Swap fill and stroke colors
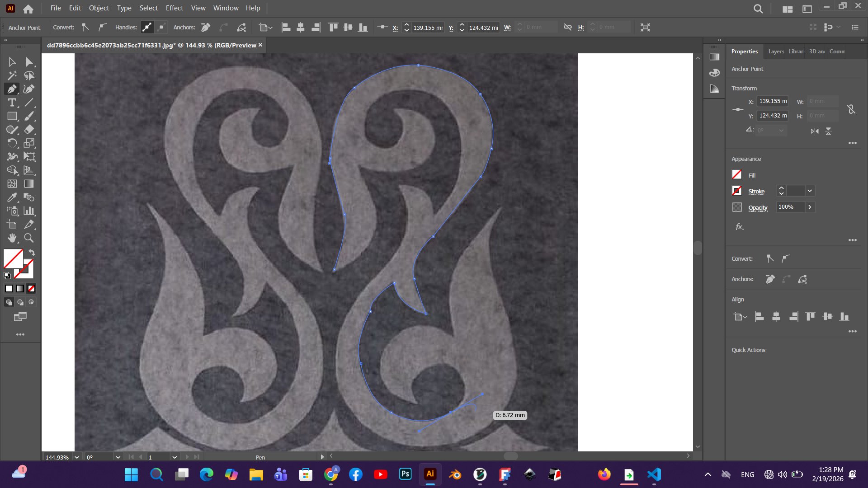The height and width of the screenshot is (488, 868). tap(32, 253)
